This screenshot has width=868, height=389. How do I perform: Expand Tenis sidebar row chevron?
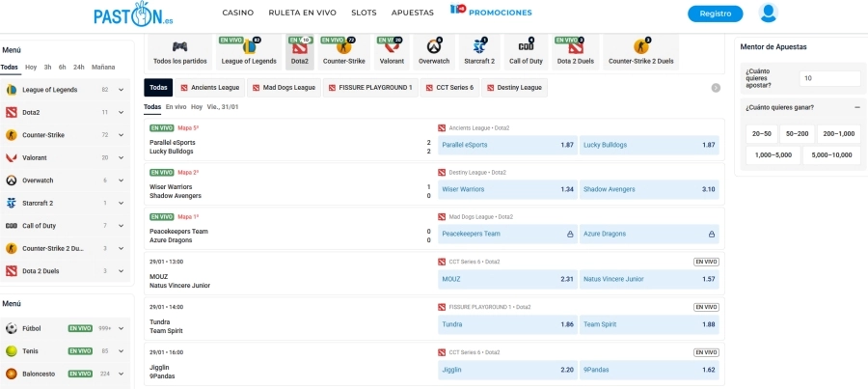tap(122, 351)
